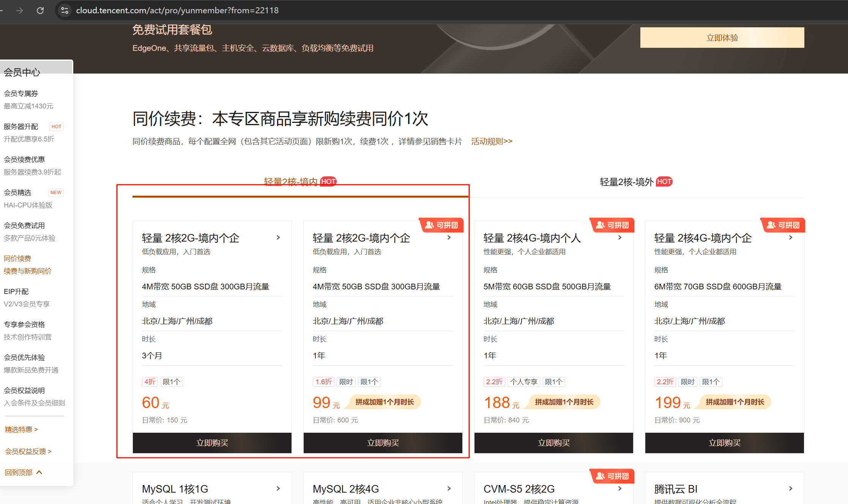Click 可拼团 badge on 2核4G-境内个人 card
This screenshot has width=848, height=504.
tap(612, 225)
